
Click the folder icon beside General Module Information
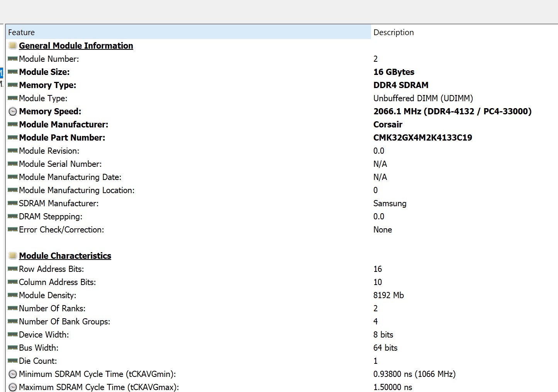point(12,45)
